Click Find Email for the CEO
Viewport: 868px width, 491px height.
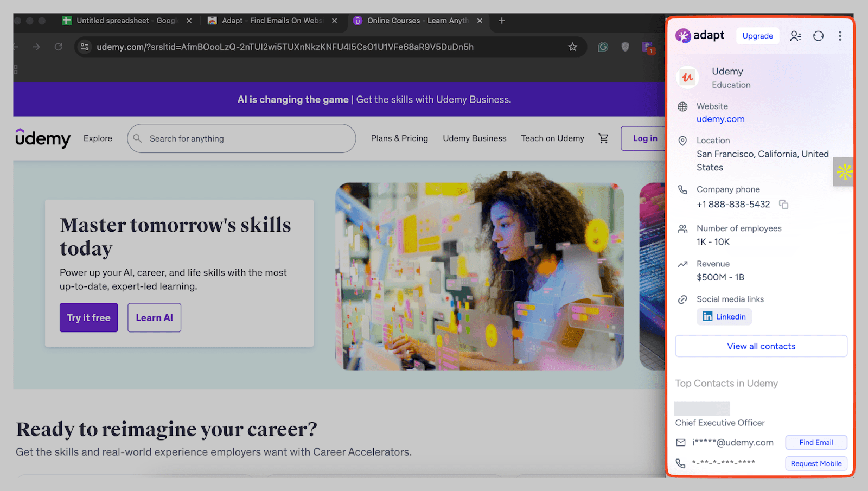click(816, 443)
